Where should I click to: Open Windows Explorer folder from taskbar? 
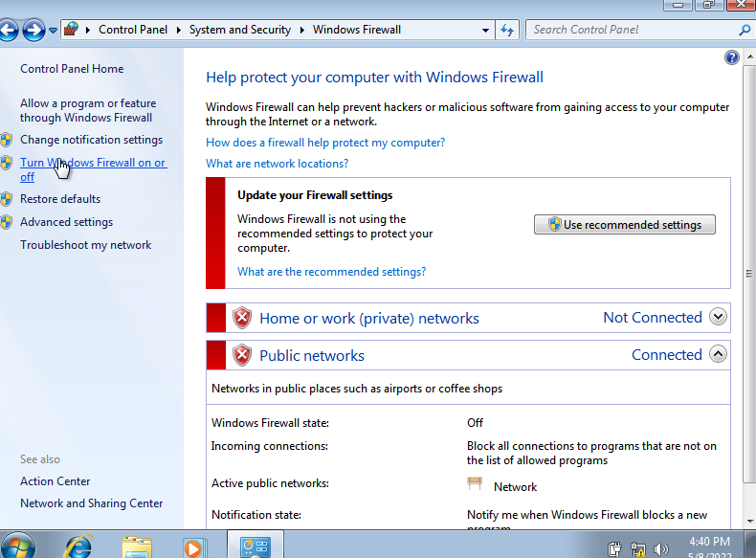click(137, 548)
